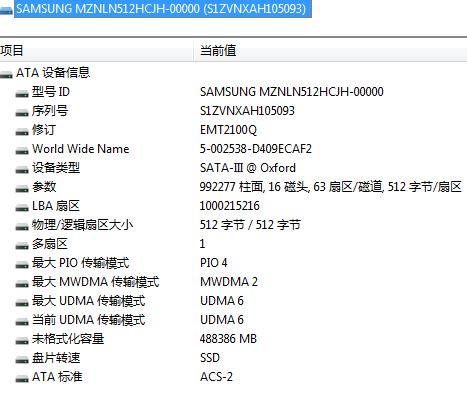The image size is (467, 403).
Task: Click the drive icon next to 型号 ID
Action: pyautogui.click(x=22, y=94)
